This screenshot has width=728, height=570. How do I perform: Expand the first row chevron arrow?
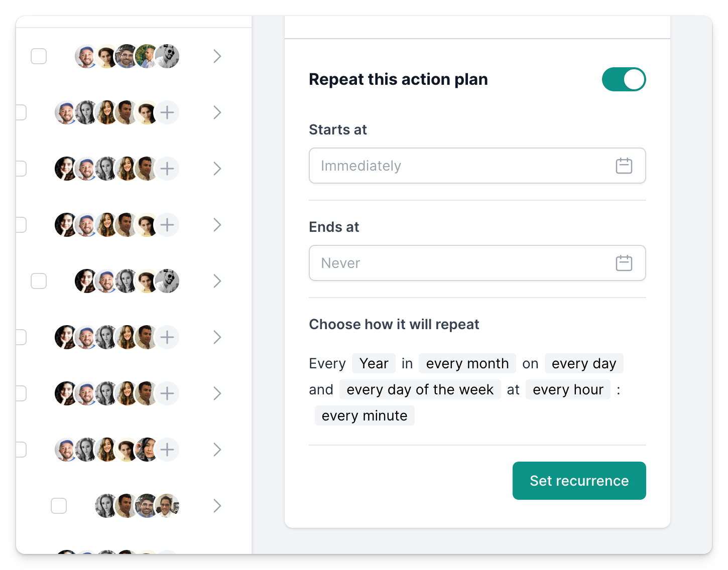217,56
